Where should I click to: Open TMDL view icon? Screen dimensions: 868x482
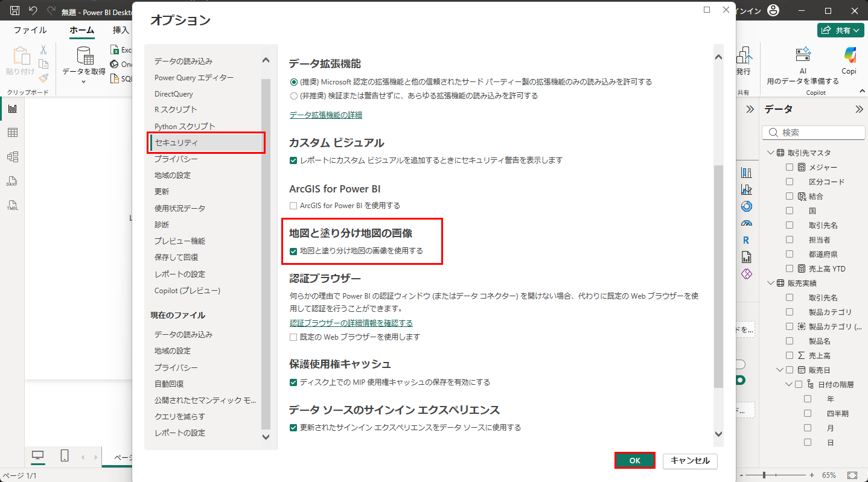[12, 205]
